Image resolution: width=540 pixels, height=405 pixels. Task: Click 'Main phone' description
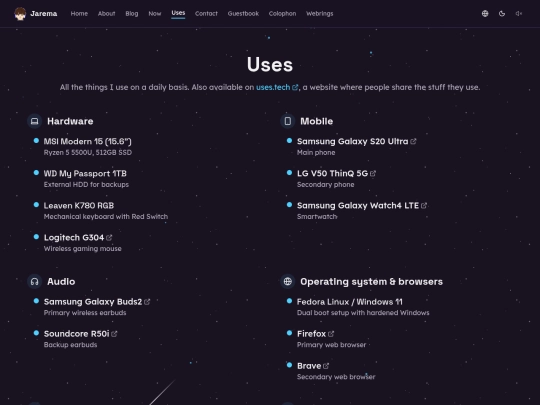(x=316, y=153)
